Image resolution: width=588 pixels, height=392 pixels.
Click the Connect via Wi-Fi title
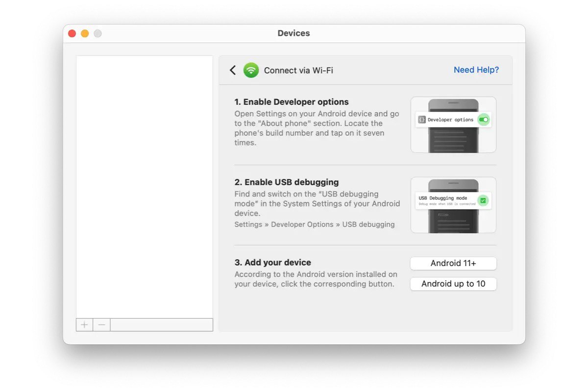tap(298, 71)
